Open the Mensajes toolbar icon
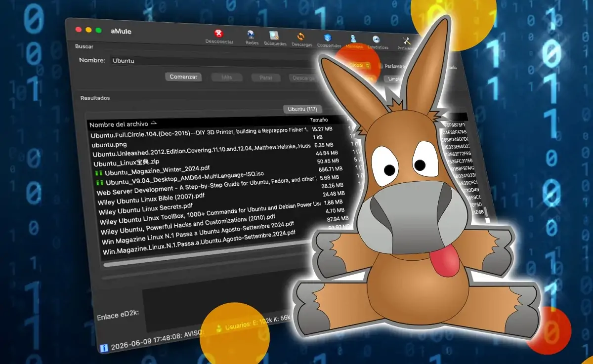 [x=353, y=39]
